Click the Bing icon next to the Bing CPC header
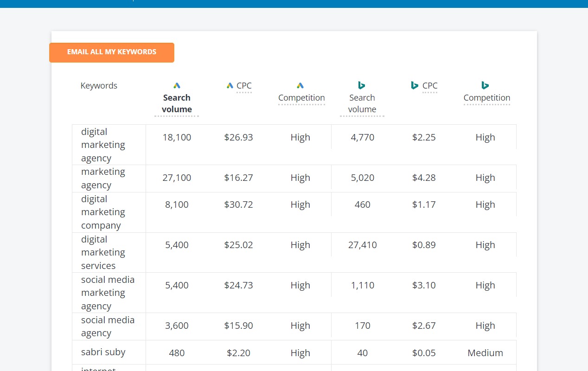 [x=414, y=85]
